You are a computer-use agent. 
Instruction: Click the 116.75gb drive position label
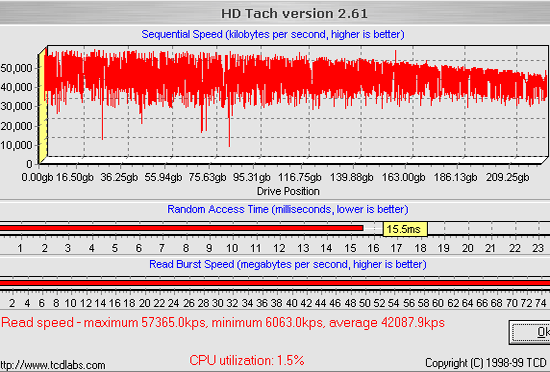[x=300, y=177]
